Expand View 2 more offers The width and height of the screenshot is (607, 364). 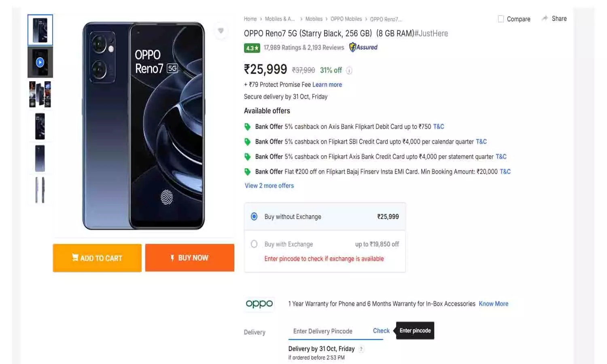pyautogui.click(x=269, y=186)
